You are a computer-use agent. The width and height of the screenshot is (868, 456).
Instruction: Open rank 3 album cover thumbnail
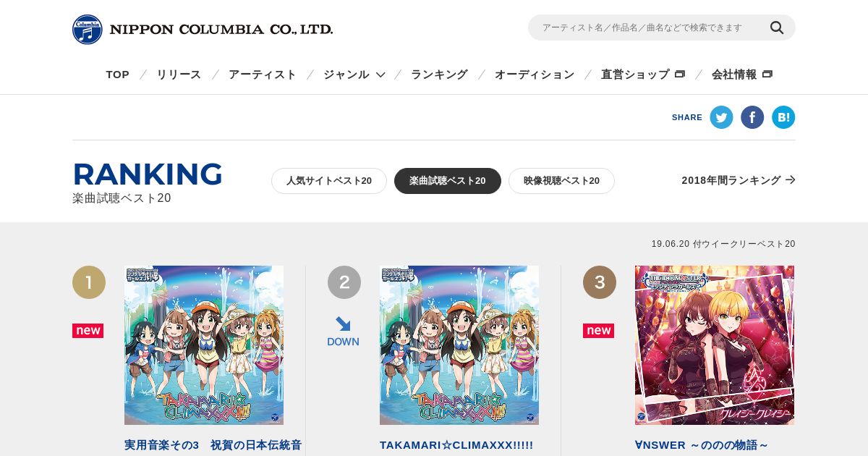pyautogui.click(x=715, y=345)
